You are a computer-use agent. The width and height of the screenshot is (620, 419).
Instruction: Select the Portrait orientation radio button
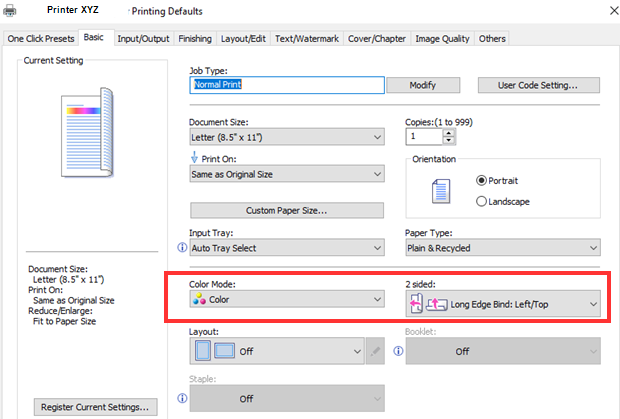coord(481,181)
